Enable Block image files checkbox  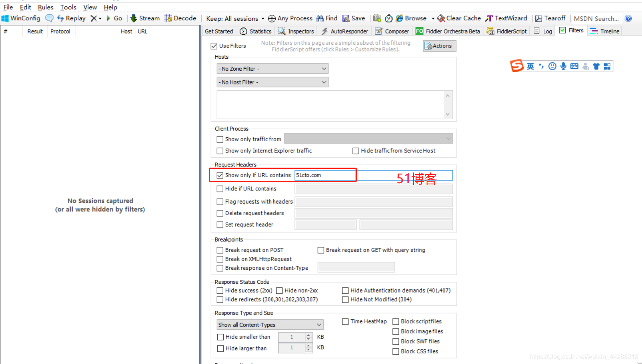(396, 332)
